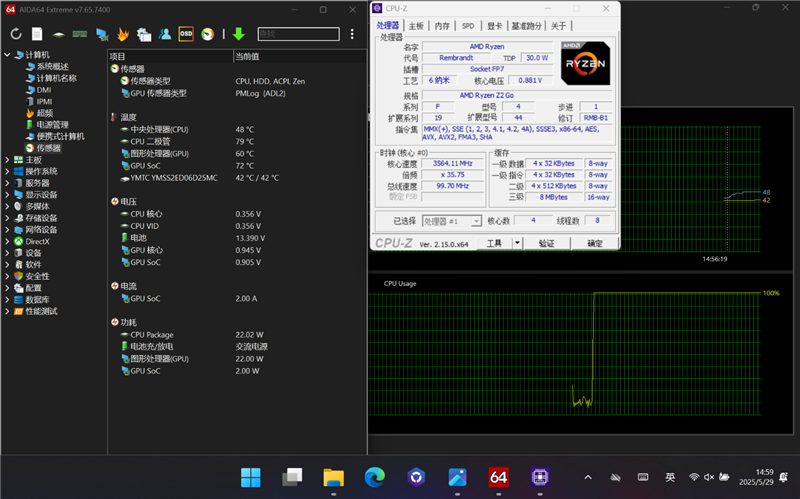Screen dimensions: 800x499
Task: Switch to CPU-Z SPD tab
Action: (x=468, y=26)
